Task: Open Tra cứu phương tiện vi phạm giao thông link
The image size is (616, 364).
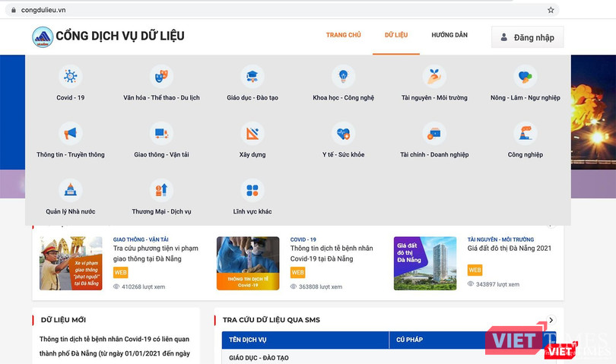Action: [156, 253]
